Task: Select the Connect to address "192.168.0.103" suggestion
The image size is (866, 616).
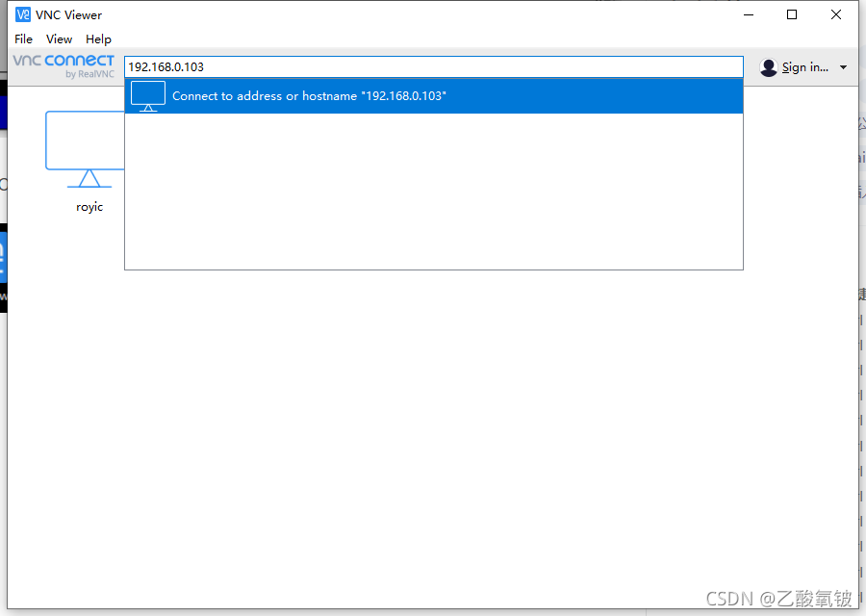Action: pyautogui.click(x=434, y=96)
